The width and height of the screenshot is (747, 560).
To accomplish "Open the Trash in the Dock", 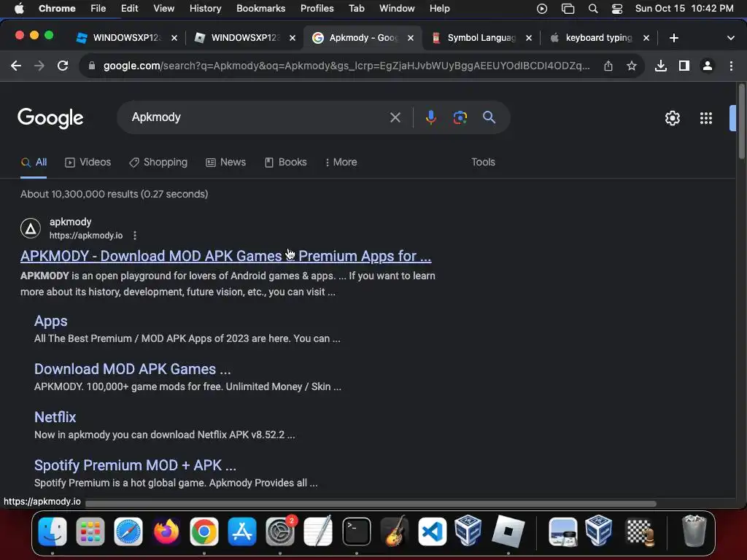I will pos(694,532).
